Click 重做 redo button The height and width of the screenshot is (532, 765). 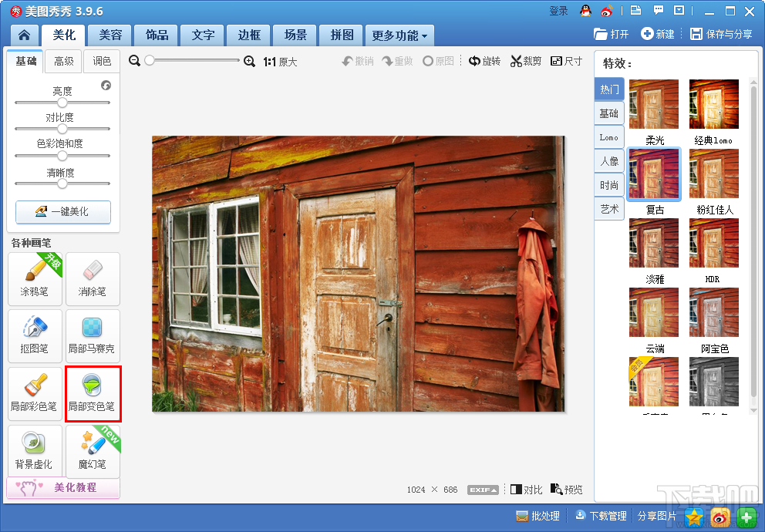[x=397, y=61]
